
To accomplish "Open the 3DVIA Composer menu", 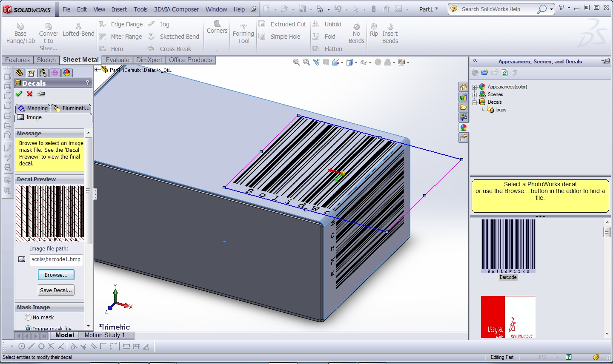I will pyautogui.click(x=176, y=9).
